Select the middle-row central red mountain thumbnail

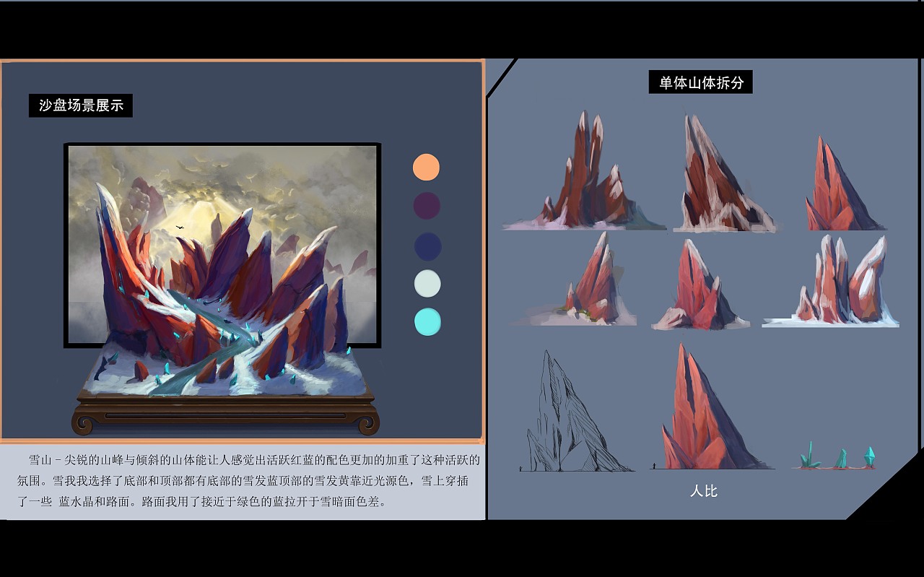[x=700, y=285]
